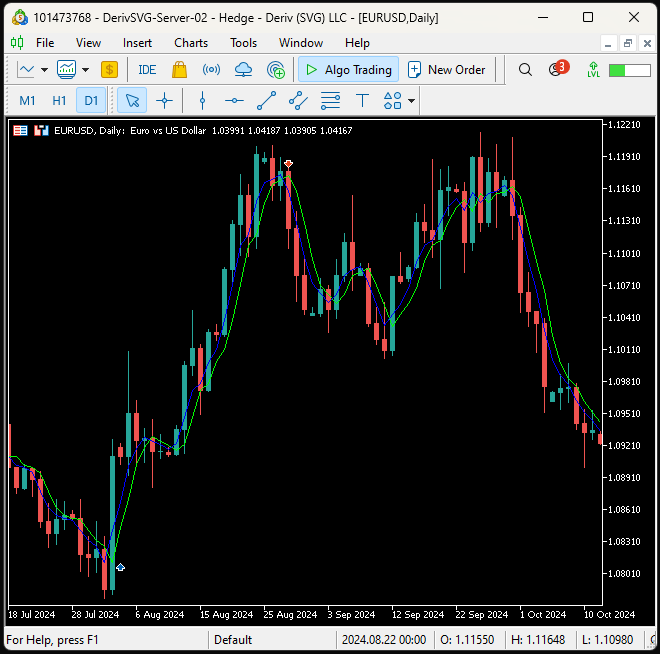Click the 2024.08.22 00:00 status bar date
This screenshot has height=654, width=660.
(x=384, y=640)
